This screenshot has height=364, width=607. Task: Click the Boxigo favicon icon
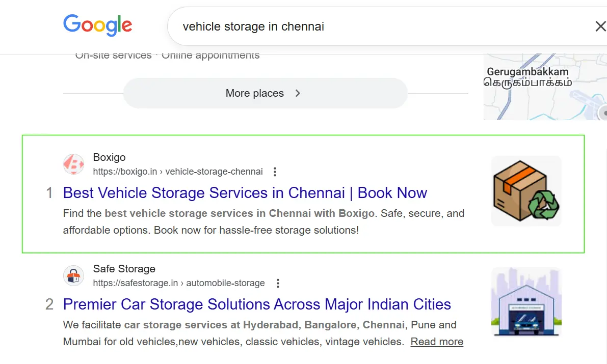[73, 164]
